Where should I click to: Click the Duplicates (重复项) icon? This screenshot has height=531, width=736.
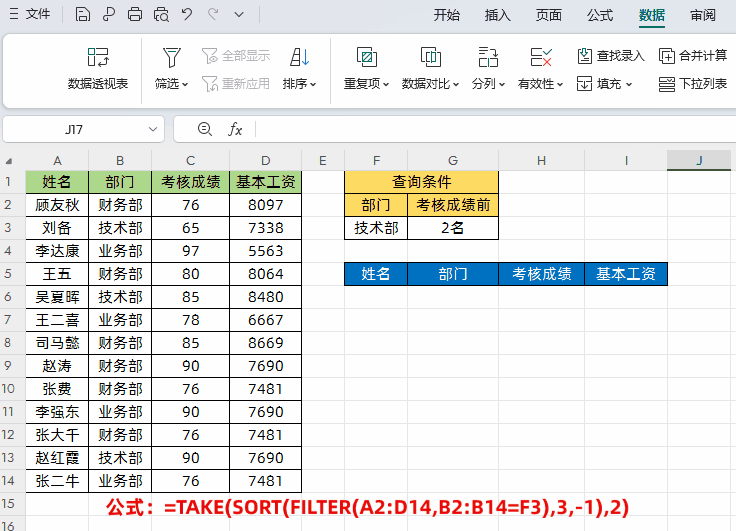click(366, 58)
